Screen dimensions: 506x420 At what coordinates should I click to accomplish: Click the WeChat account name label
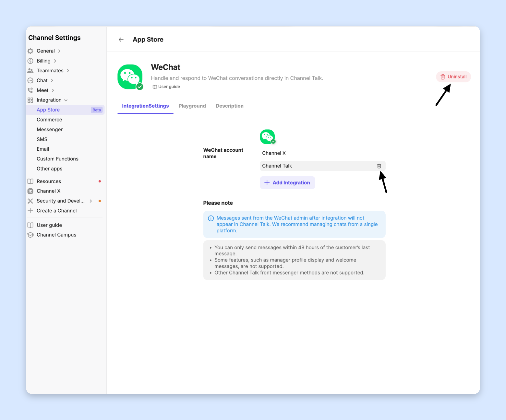pyautogui.click(x=223, y=153)
